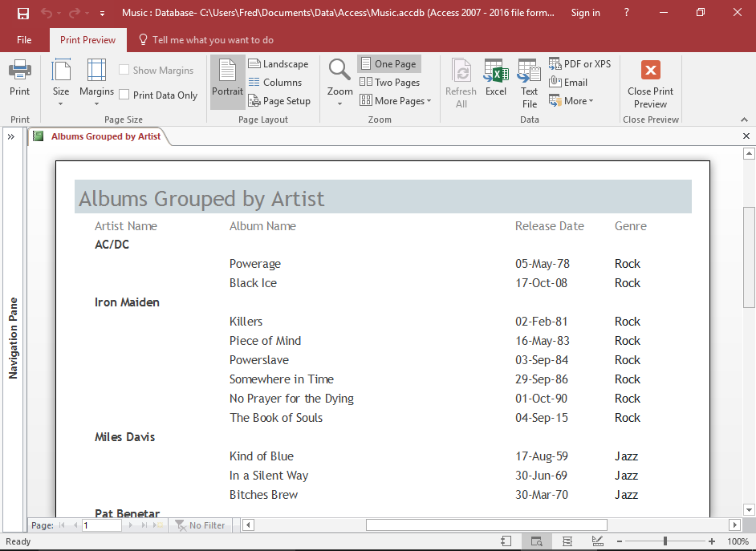Open the Margins dropdown
Viewport: 756px width, 551px height.
pos(96,80)
